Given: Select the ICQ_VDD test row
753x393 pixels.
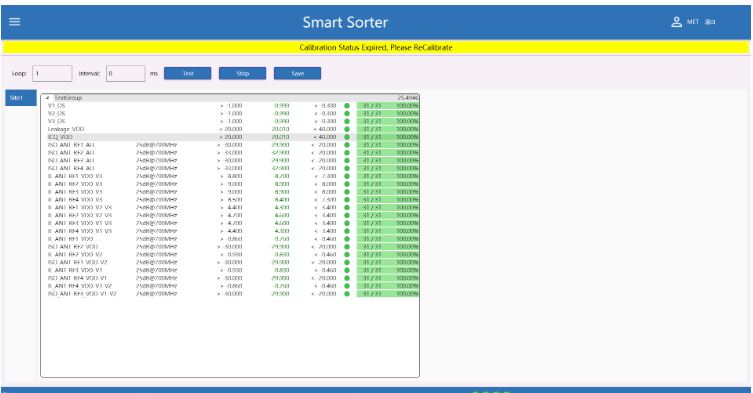Looking at the screenshot, I should (230, 137).
